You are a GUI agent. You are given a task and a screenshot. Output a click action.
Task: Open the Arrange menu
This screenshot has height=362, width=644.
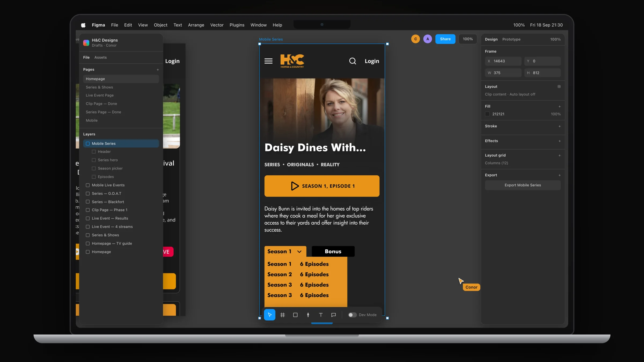click(x=196, y=25)
